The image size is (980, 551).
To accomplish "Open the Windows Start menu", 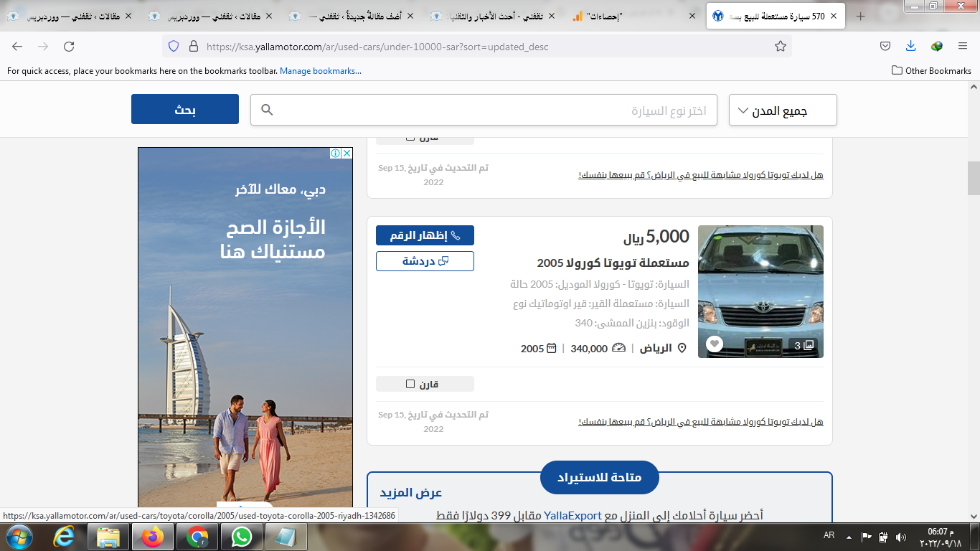I will (18, 537).
